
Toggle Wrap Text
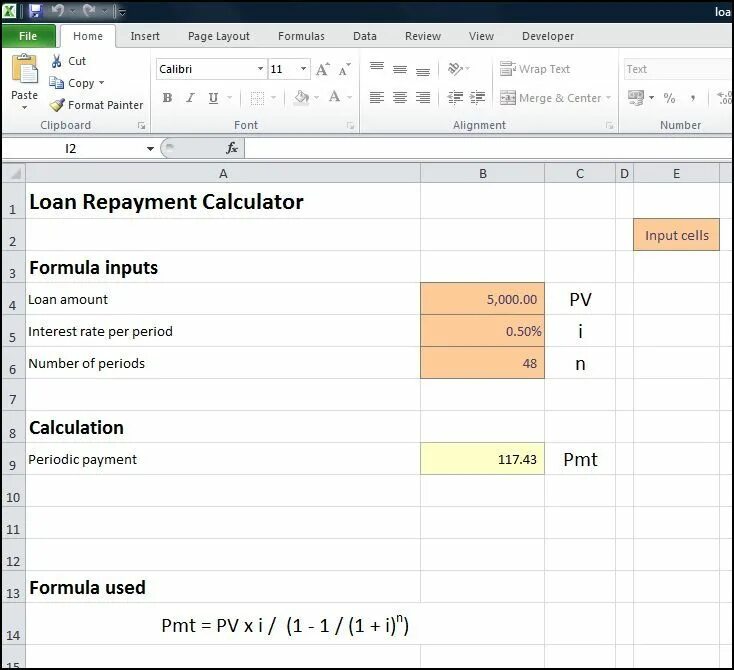(535, 69)
